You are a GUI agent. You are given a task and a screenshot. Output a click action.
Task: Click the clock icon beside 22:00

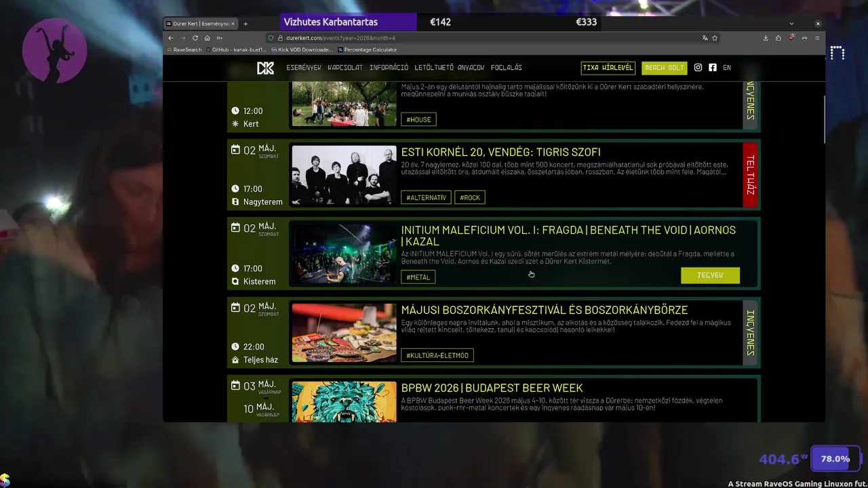(x=235, y=346)
